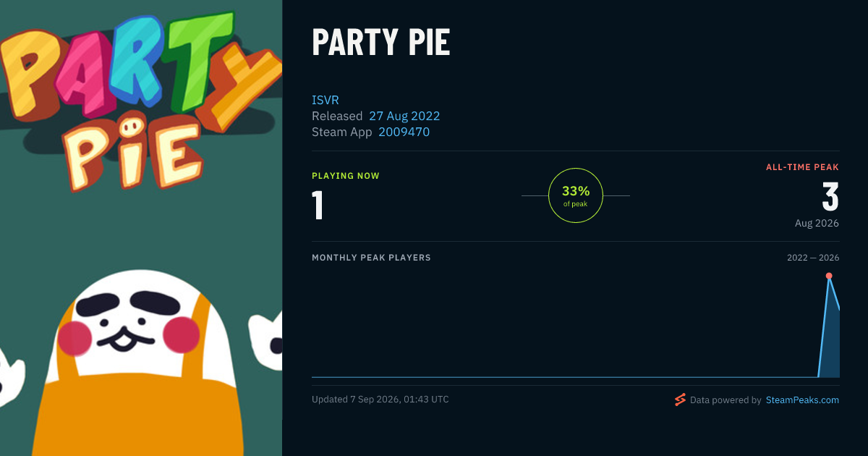This screenshot has height=456, width=868.
Task: Click the Playing Now count 1
Action: coord(318,204)
